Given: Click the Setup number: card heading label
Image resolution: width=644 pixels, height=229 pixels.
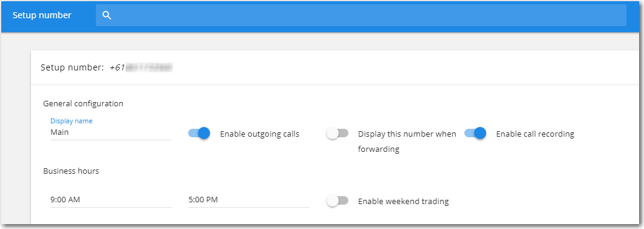Looking at the screenshot, I should click(x=72, y=68).
